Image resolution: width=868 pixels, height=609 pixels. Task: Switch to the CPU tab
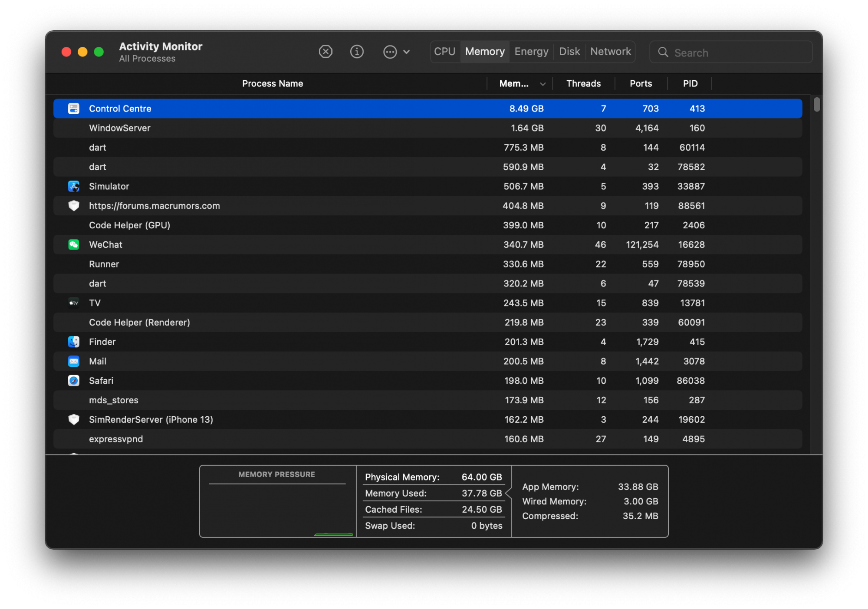pyautogui.click(x=444, y=52)
